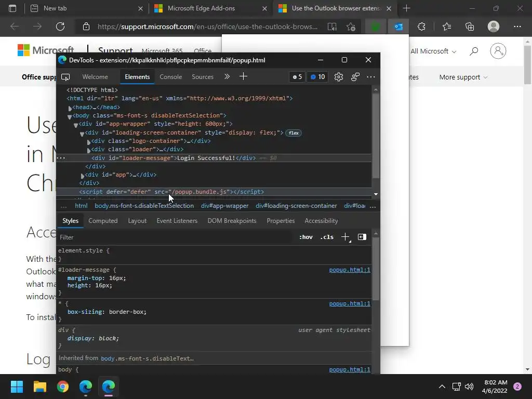Open the DOM Breakpoints pane
The image size is (532, 399).
pyautogui.click(x=232, y=221)
